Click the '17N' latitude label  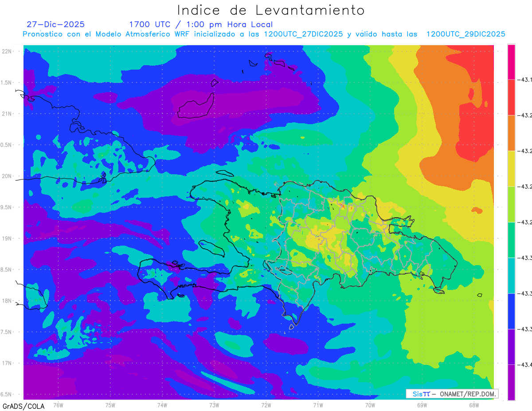[x=7, y=363]
